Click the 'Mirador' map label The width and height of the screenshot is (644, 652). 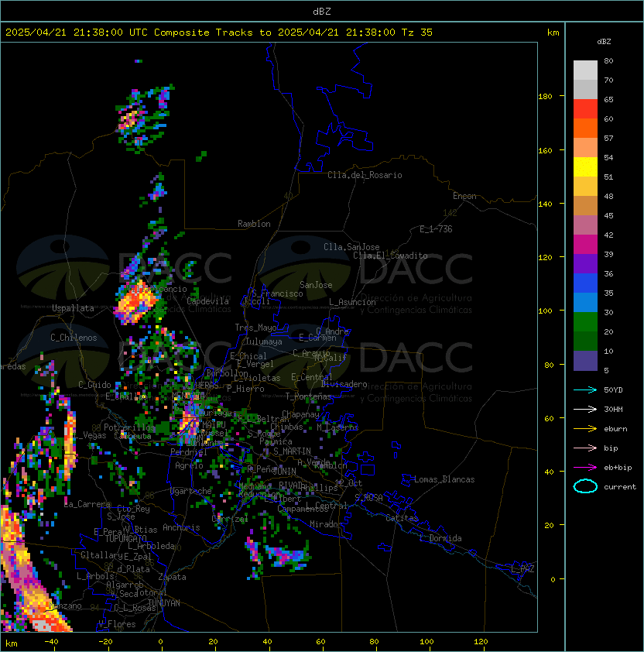[x=326, y=524]
